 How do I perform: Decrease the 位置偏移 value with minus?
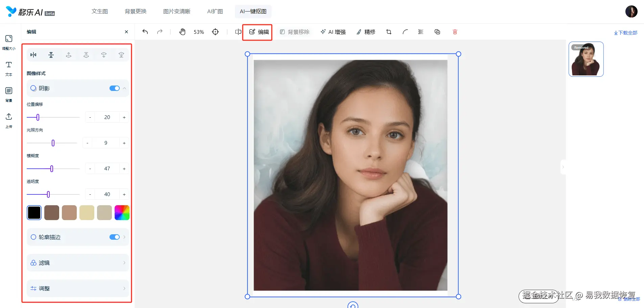90,117
